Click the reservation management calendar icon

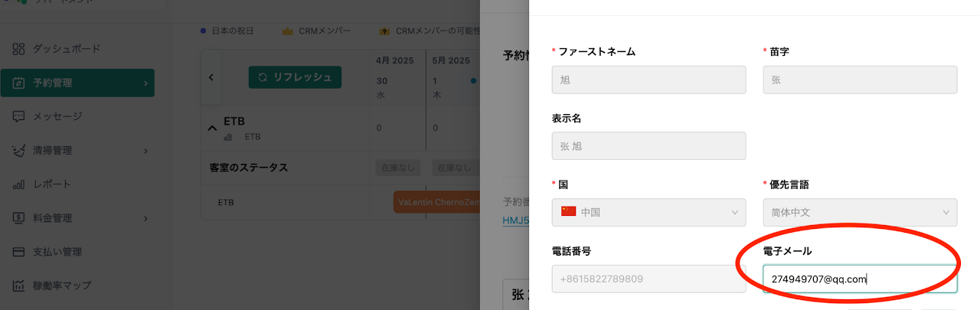(19, 83)
